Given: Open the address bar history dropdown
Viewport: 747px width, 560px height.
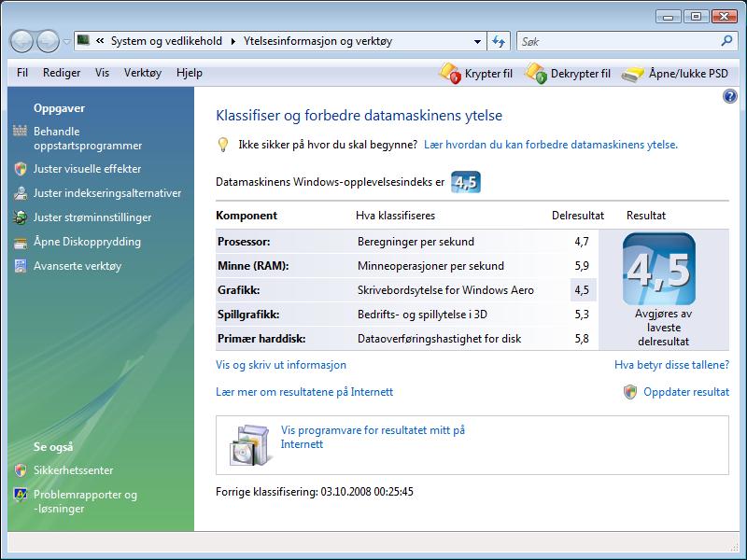Looking at the screenshot, I should click(x=477, y=41).
